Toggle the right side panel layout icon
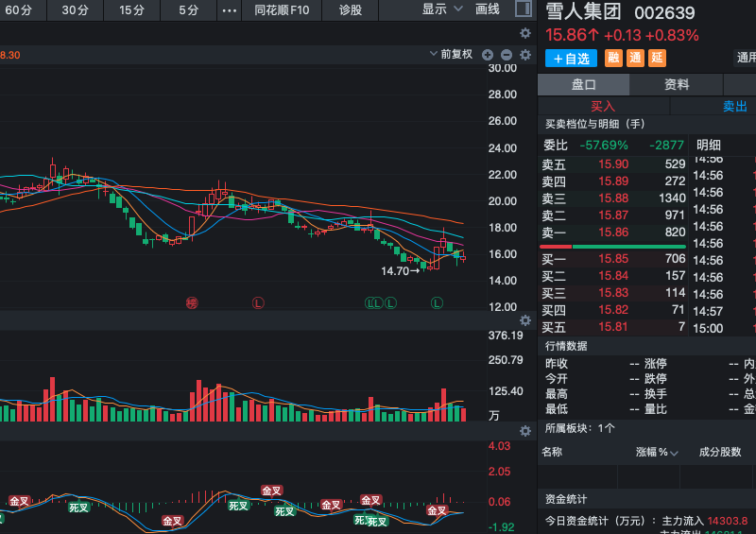 point(524,9)
